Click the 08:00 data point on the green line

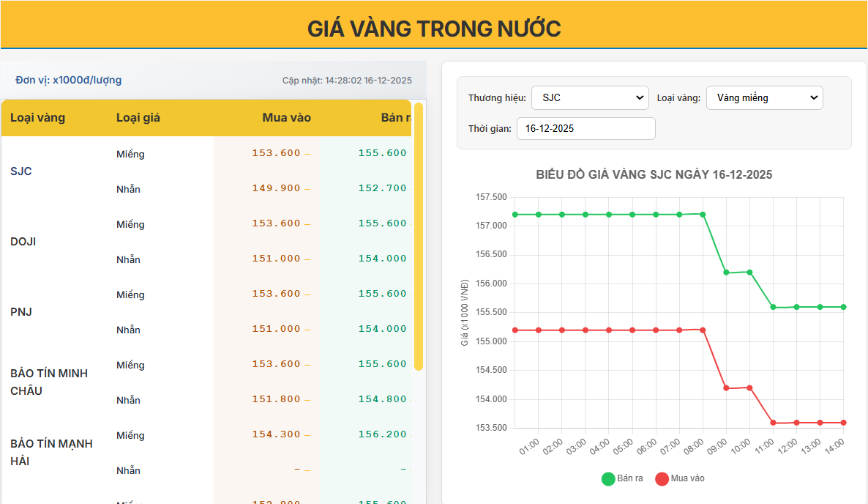[x=704, y=215]
